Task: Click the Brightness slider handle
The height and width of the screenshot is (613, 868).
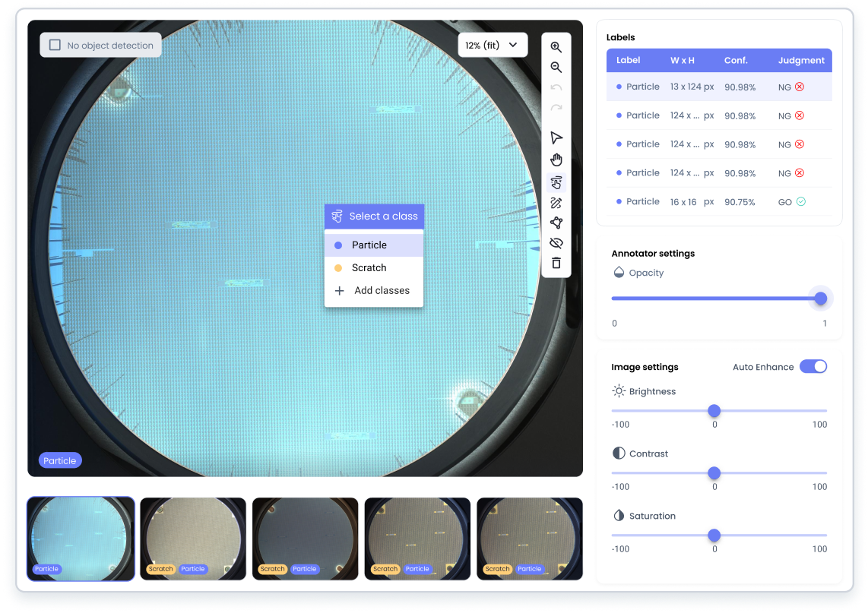Action: (x=714, y=411)
